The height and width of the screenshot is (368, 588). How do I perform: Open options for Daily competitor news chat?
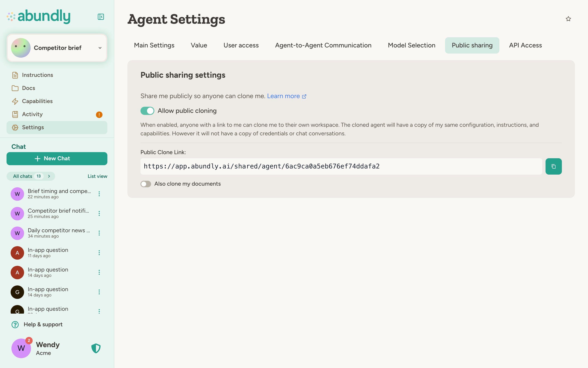click(x=99, y=233)
